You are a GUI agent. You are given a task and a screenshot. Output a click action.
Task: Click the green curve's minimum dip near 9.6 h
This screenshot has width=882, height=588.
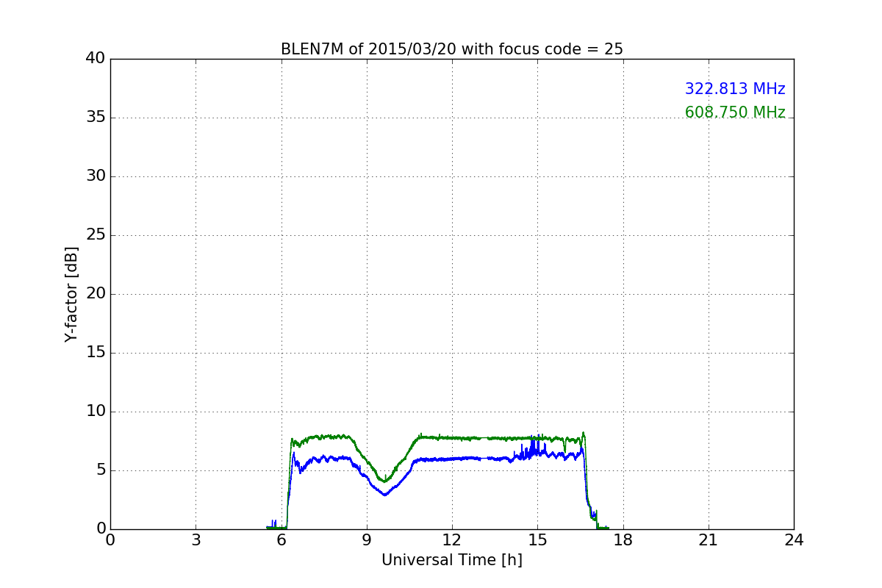coord(384,481)
